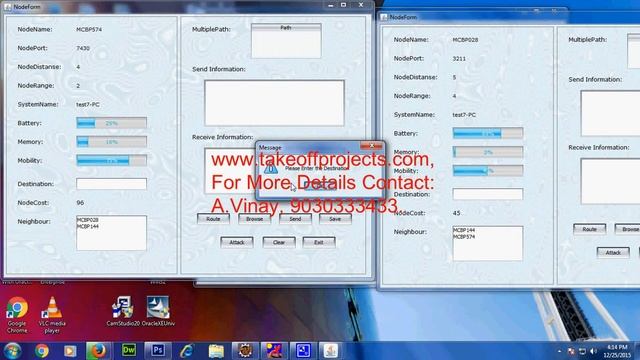640x360 pixels.
Task: Switch to the Java app taskbar icon
Action: pyautogui.click(x=331, y=351)
